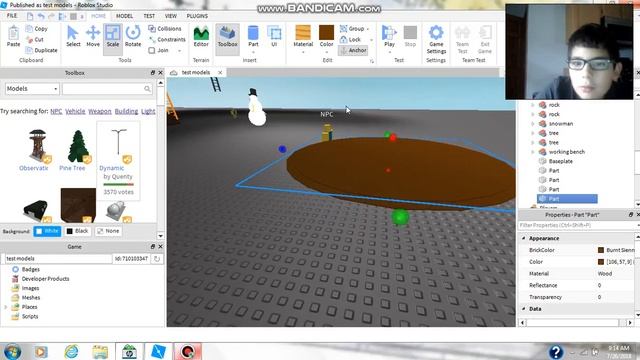This screenshot has height=360, width=640.
Task: Click the Vehicle search suggestion
Action: (75, 111)
